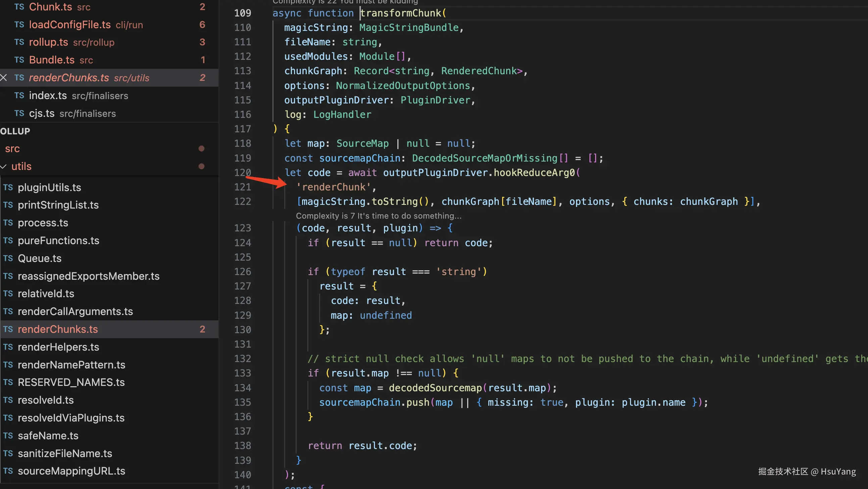Click the modified dot badge on src

(x=201, y=149)
